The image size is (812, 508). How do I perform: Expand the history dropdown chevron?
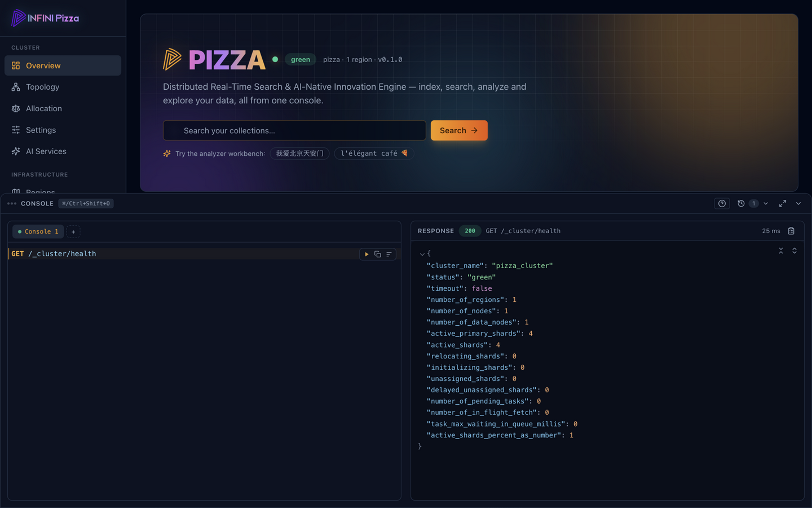(766, 203)
